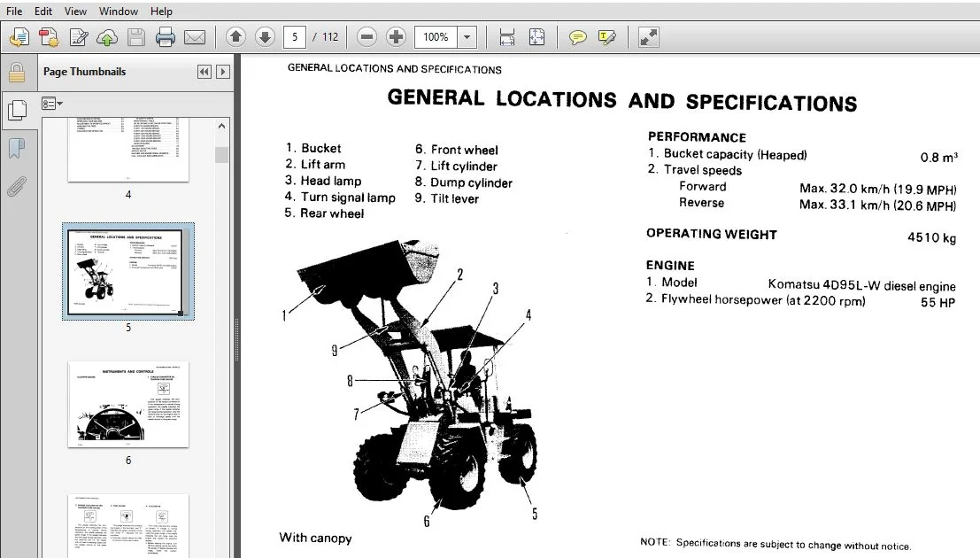980x558 pixels.
Task: Click the '8. Dump cylinder' item
Action: click(x=464, y=182)
